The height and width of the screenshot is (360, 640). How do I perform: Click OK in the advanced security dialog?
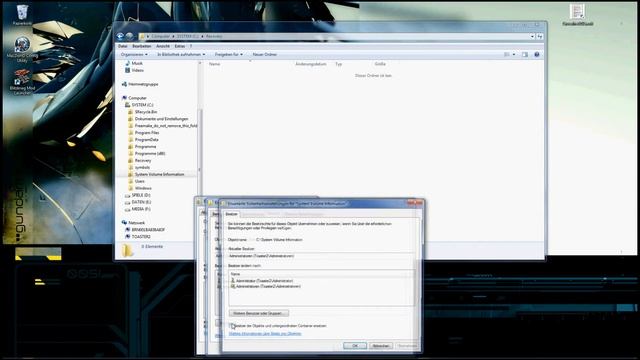[x=355, y=346]
